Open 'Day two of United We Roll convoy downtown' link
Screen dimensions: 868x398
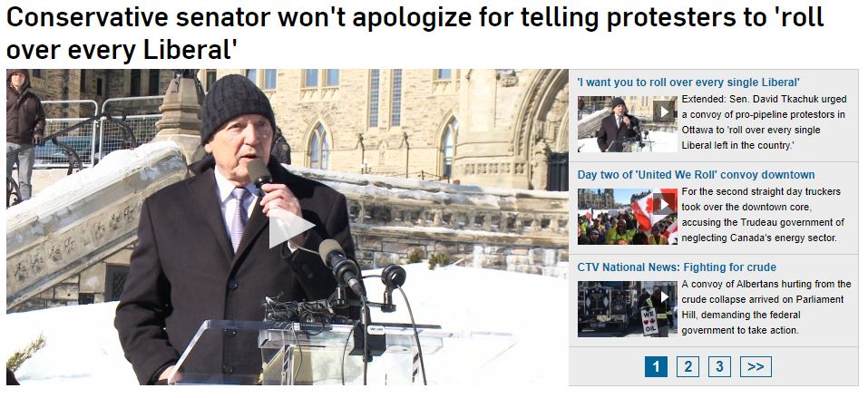pos(696,175)
